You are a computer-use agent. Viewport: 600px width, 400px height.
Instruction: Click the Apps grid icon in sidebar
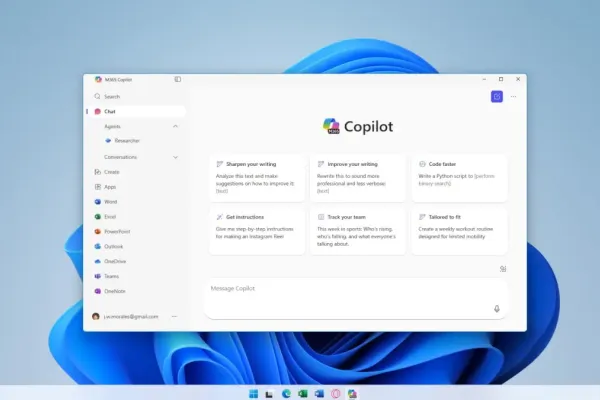[98, 187]
